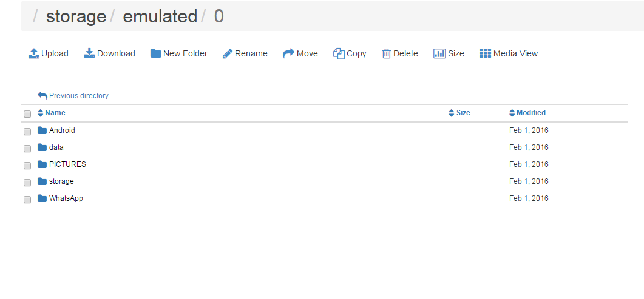Tick the checkbox for Android folder
This screenshot has width=644, height=299.
(27, 131)
